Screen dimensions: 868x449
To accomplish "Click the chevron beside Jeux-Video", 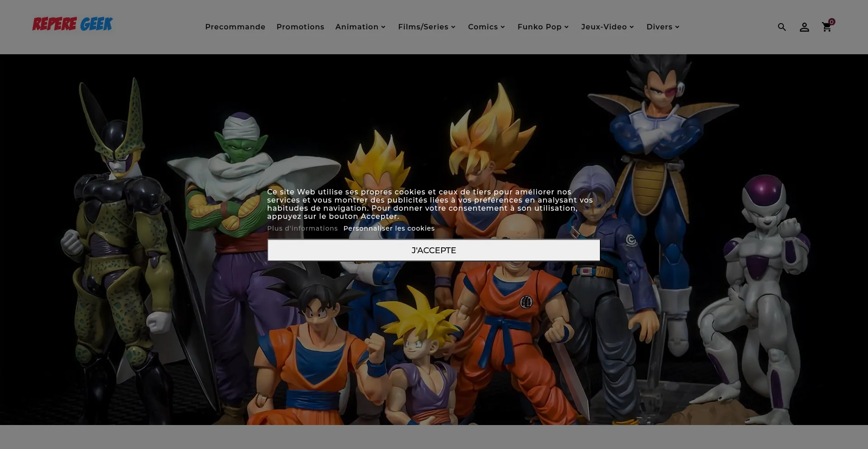I will (632, 27).
